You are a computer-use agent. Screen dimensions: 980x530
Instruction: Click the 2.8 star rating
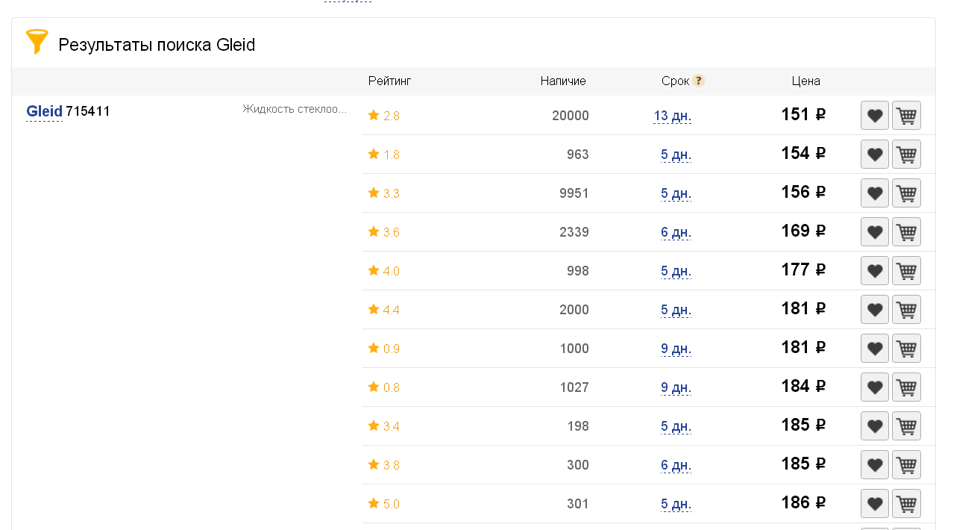click(x=384, y=116)
